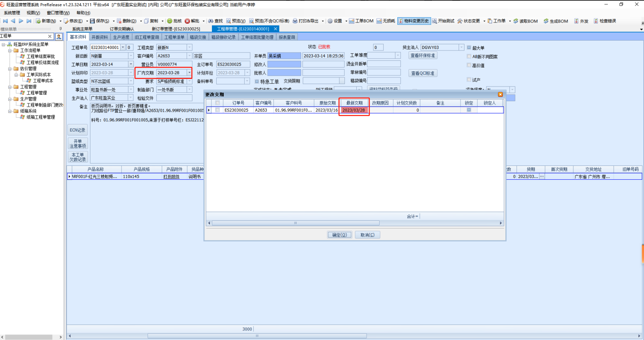644x340 pixels.
Task: Click the 最新交期 cell 2023/03/28
Action: [354, 110]
